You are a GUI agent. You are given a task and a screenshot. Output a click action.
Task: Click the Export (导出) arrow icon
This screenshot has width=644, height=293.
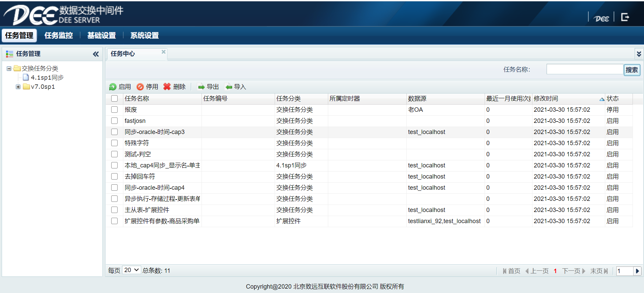pyautogui.click(x=201, y=87)
